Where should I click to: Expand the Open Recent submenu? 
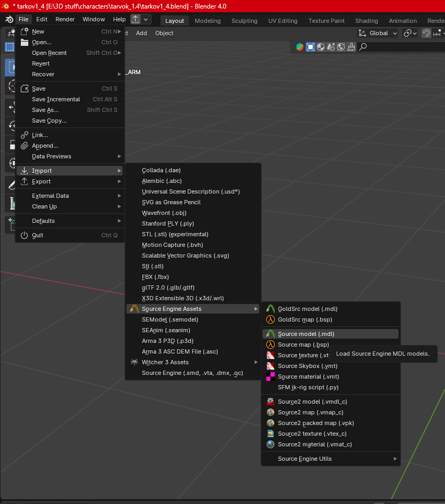pos(70,53)
